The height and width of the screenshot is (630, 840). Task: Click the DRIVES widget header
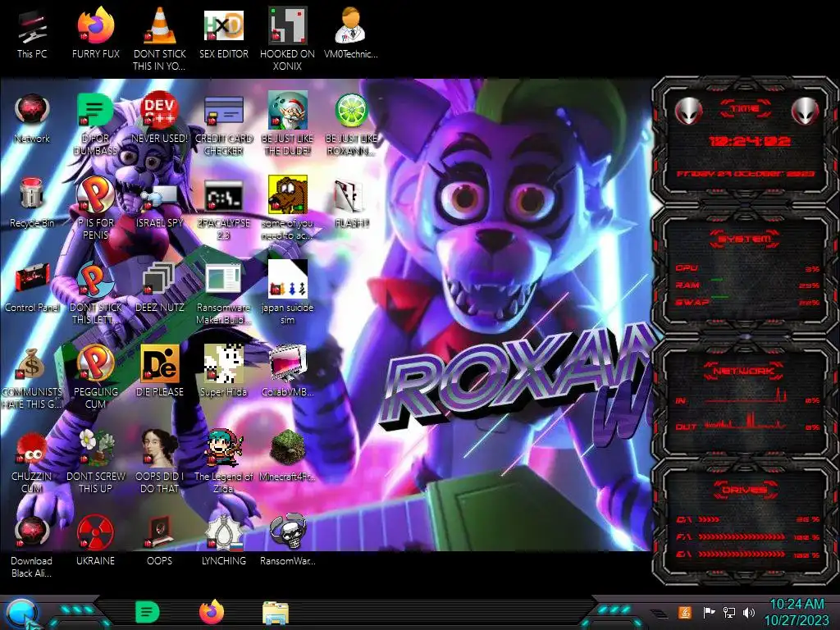(744, 490)
